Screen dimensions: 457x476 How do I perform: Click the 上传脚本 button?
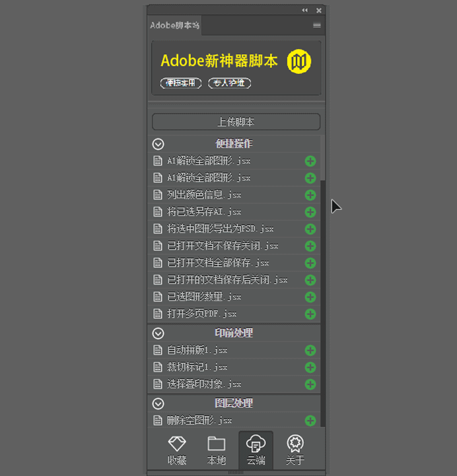pyautogui.click(x=236, y=122)
